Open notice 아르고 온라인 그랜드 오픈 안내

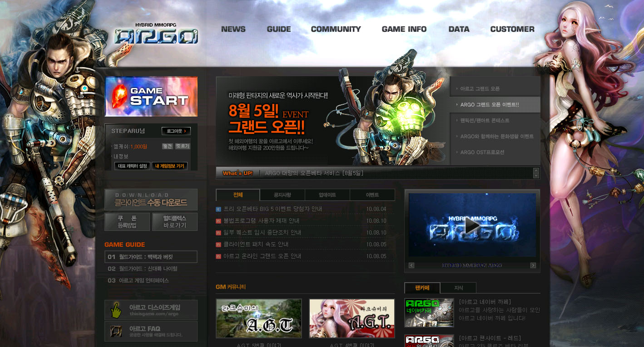[262, 256]
